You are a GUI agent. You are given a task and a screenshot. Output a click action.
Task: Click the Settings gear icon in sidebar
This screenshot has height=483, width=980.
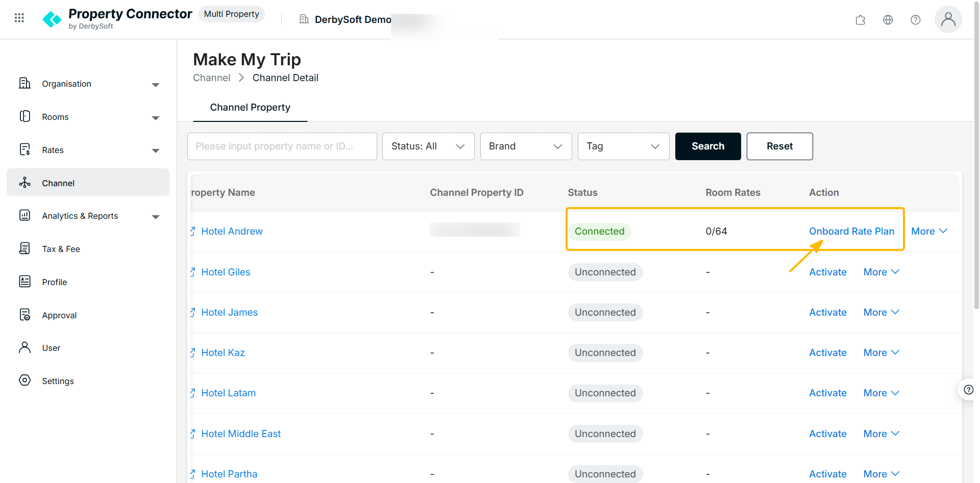[24, 380]
